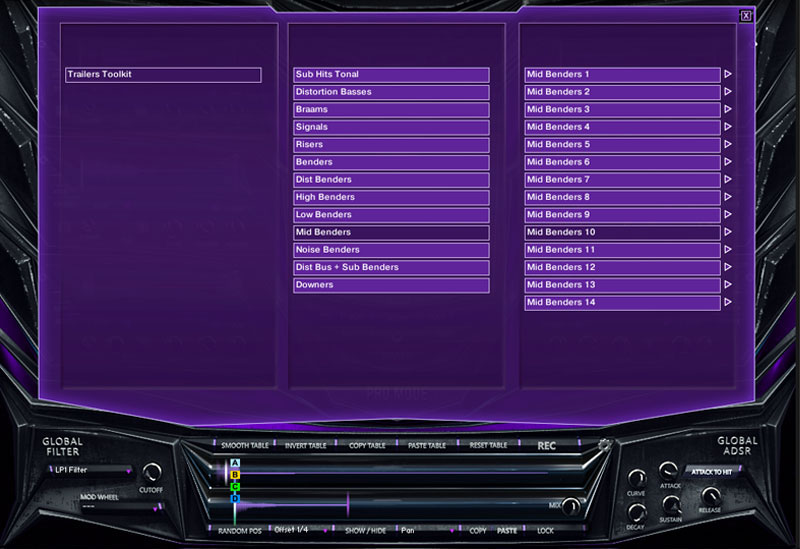Preview Mid Benders 12 with its play arrow
Viewport: 800px width, 549px height.
[x=728, y=267]
